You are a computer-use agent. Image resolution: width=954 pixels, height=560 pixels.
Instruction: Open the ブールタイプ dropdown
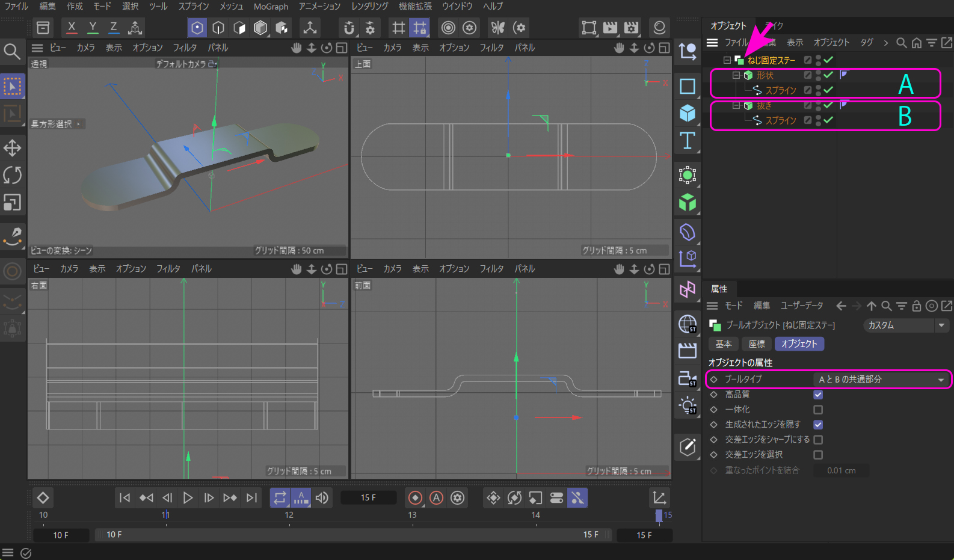(x=881, y=380)
